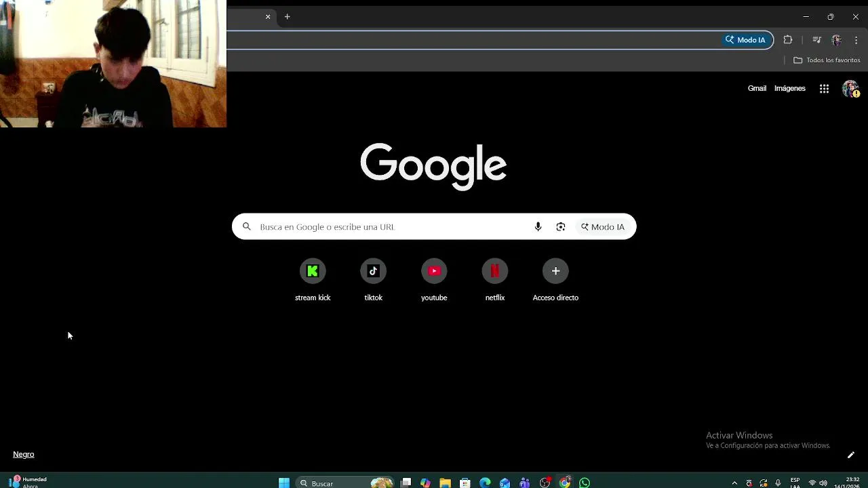Image resolution: width=868 pixels, height=488 pixels.
Task: Open Task View on the taskbar
Action: click(406, 483)
